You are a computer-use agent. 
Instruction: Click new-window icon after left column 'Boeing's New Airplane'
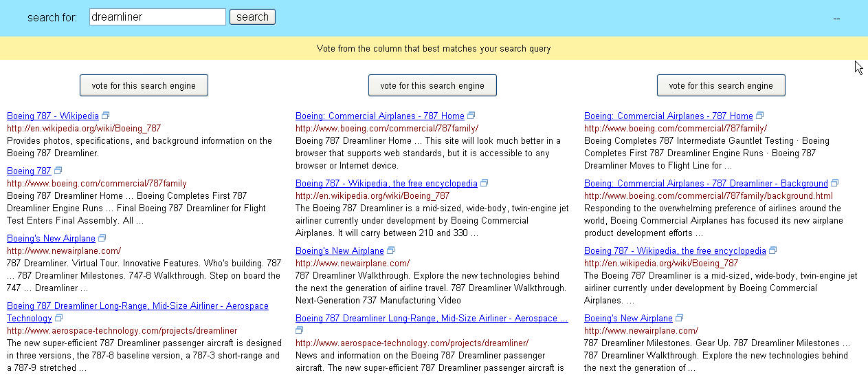pos(102,238)
